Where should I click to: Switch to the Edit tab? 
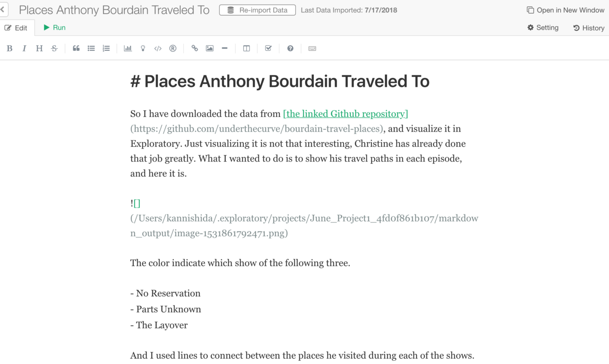[x=16, y=28]
